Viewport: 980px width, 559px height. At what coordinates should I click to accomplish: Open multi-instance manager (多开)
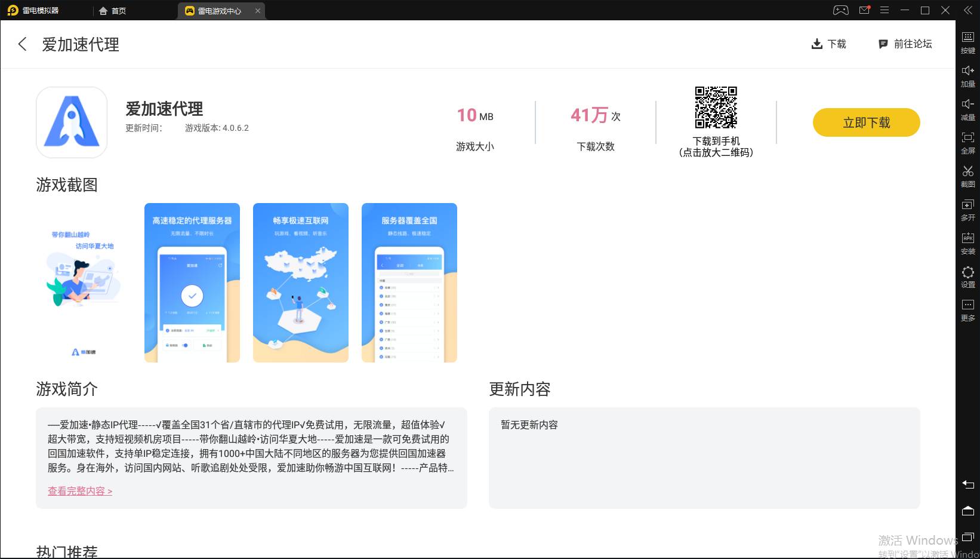coord(967,209)
